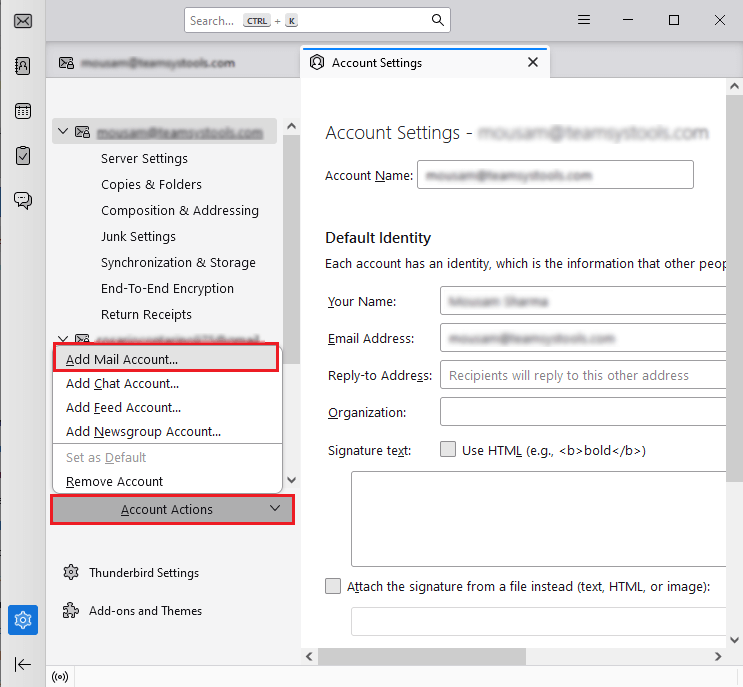Open Composition & Addressing
Image resolution: width=743 pixels, height=687 pixels.
tap(180, 211)
